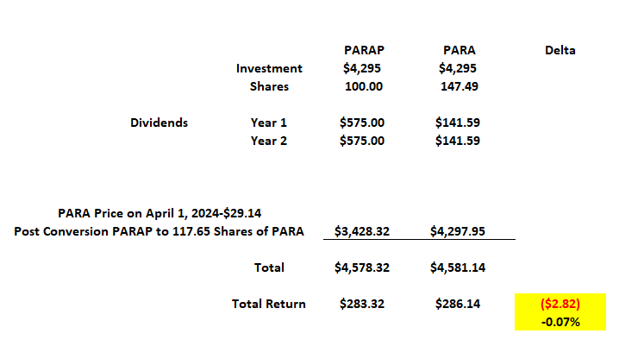Screen dimensions: 644x346
Task: Click PARAP investment value $4,295
Action: pos(362,68)
